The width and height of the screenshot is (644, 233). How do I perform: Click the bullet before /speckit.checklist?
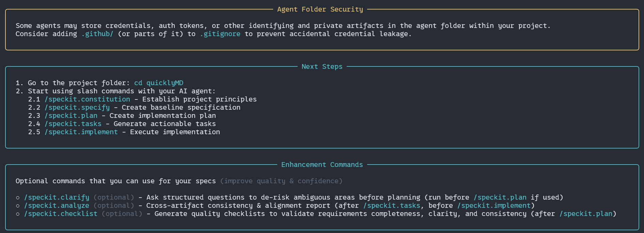pyautogui.click(x=18, y=214)
